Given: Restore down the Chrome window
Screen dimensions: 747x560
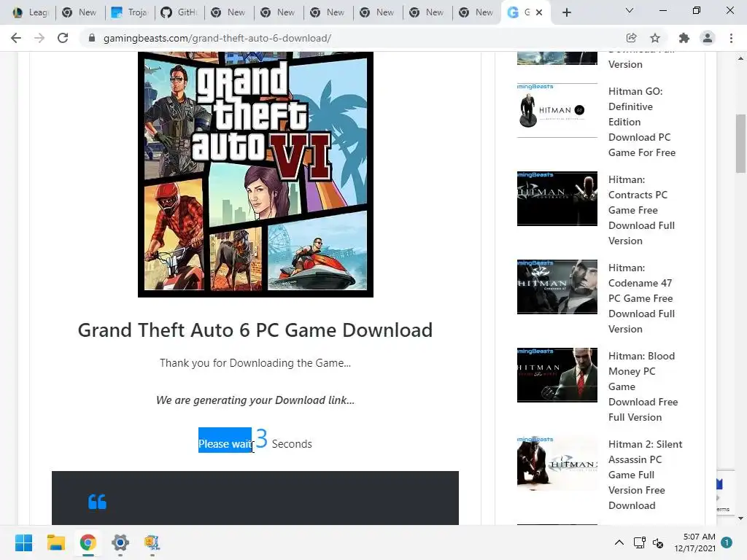Looking at the screenshot, I should coord(697,10).
